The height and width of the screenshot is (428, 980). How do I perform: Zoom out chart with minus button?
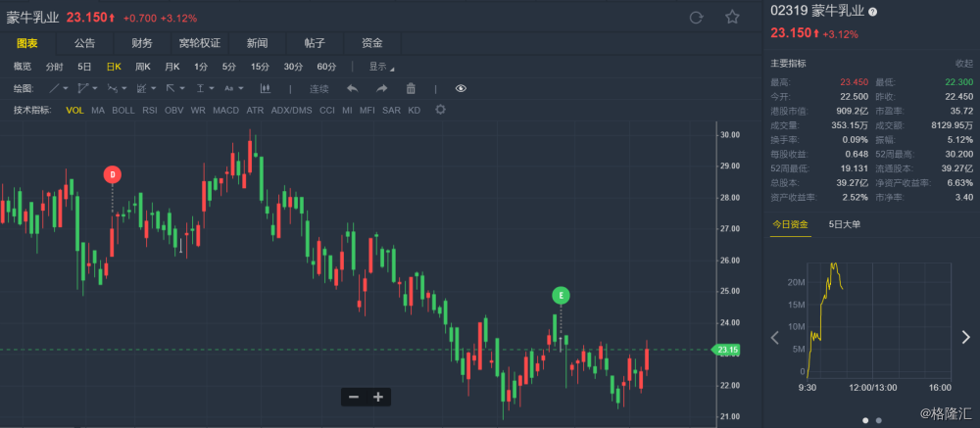pos(354,397)
